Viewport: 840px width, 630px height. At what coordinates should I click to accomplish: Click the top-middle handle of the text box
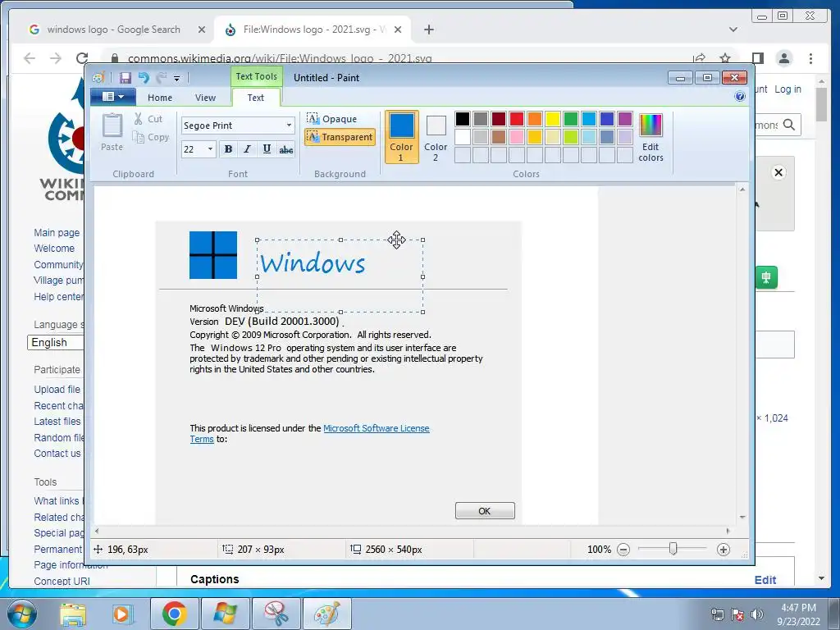[x=340, y=240]
